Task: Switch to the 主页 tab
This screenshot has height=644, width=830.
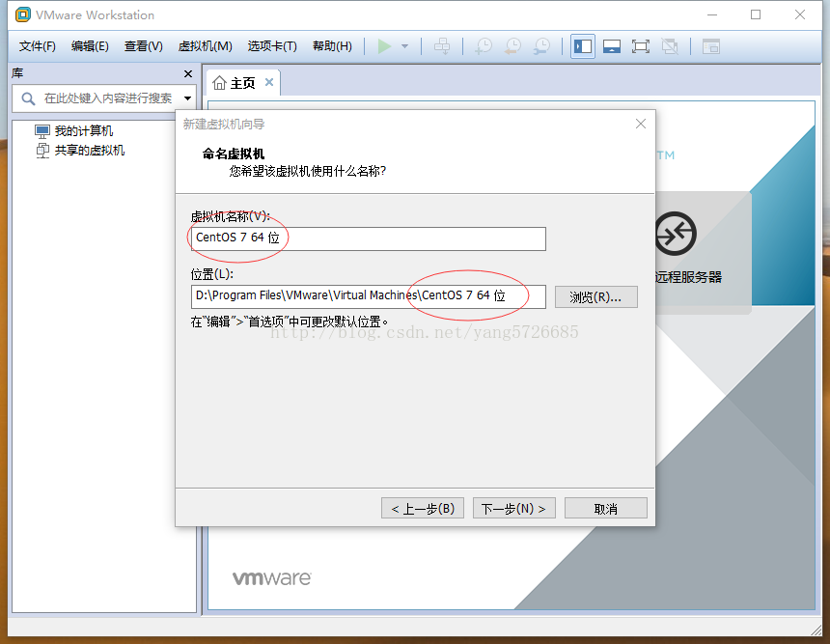Action: (242, 83)
